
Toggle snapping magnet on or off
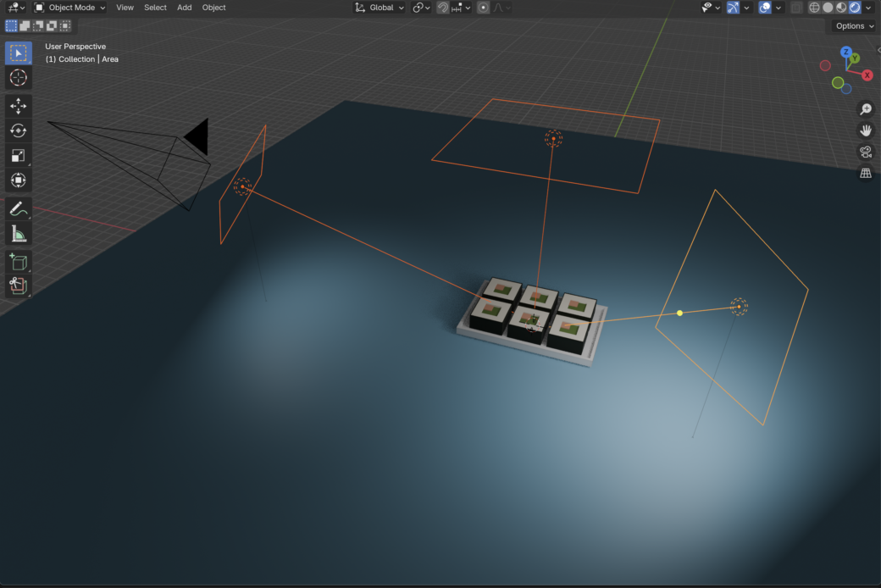[443, 8]
